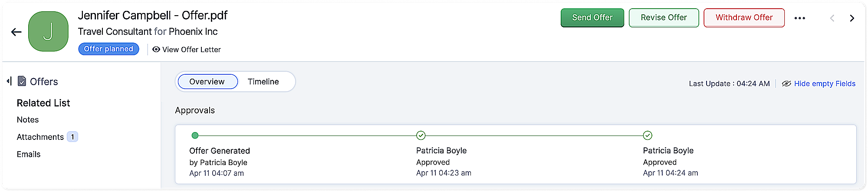Click the Offer Generated green dot marker
Image resolution: width=868 pixels, height=192 pixels.
[195, 136]
